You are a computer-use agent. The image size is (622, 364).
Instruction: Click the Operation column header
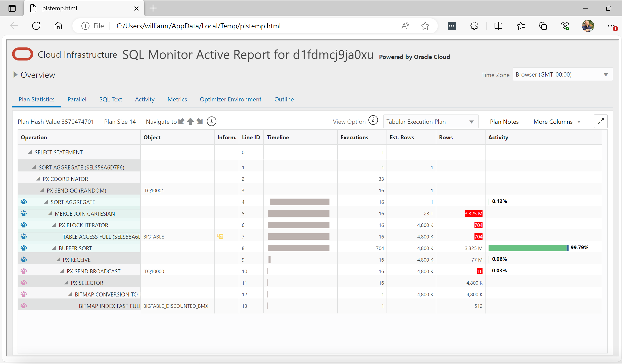point(79,137)
